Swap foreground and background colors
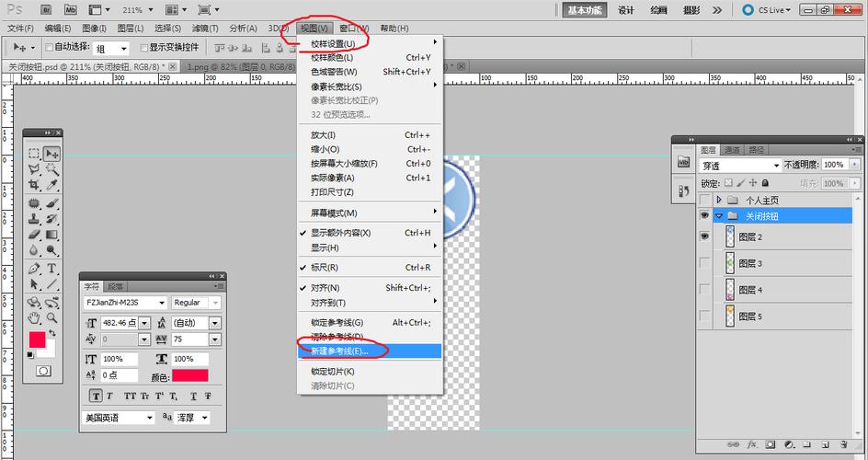This screenshot has height=460, width=868. pos(52,333)
